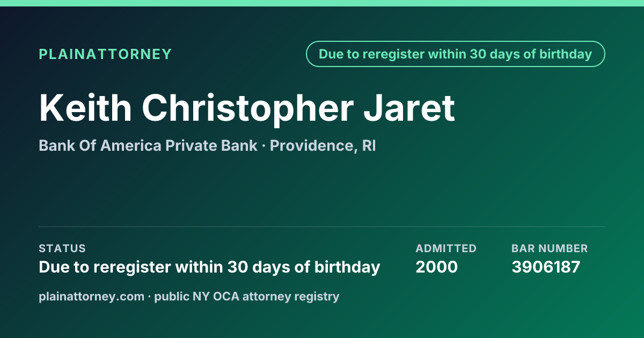Image resolution: width=644 pixels, height=338 pixels.
Task: Click the STATUS label
Action: [62, 248]
